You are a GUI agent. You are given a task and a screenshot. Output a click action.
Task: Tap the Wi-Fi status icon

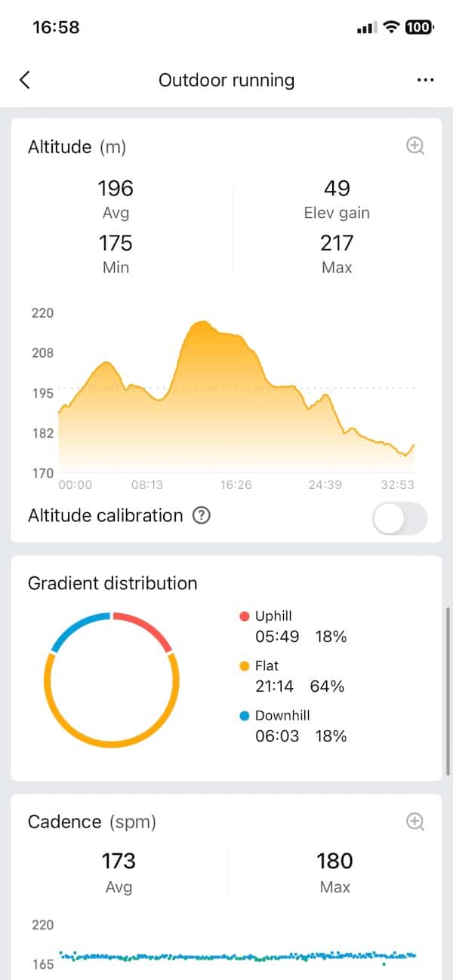[391, 27]
